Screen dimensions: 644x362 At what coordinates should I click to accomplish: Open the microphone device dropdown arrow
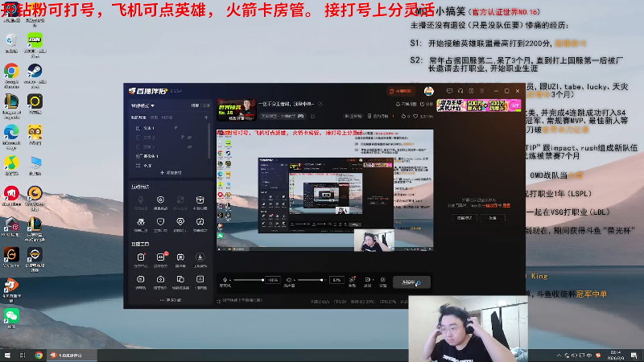click(230, 280)
